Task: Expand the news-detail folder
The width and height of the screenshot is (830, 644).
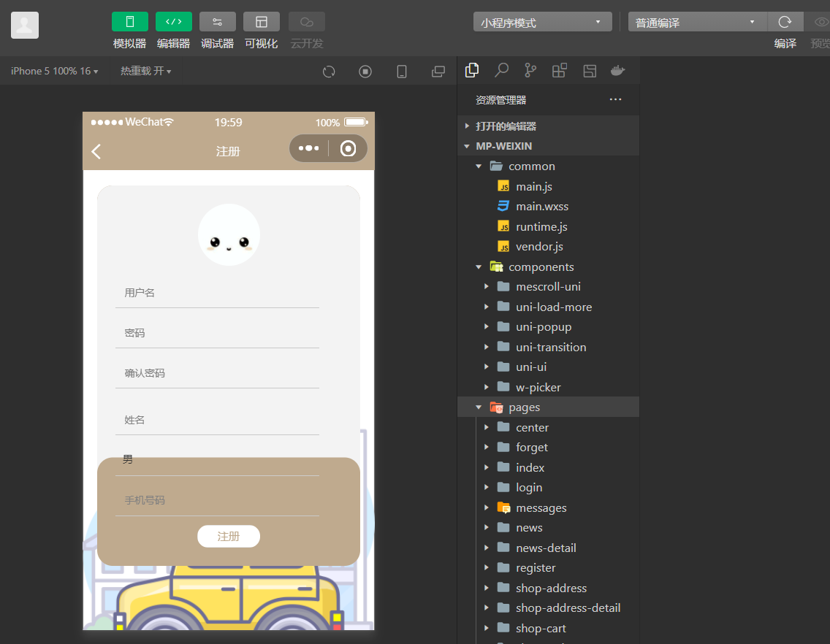Action: coord(549,548)
